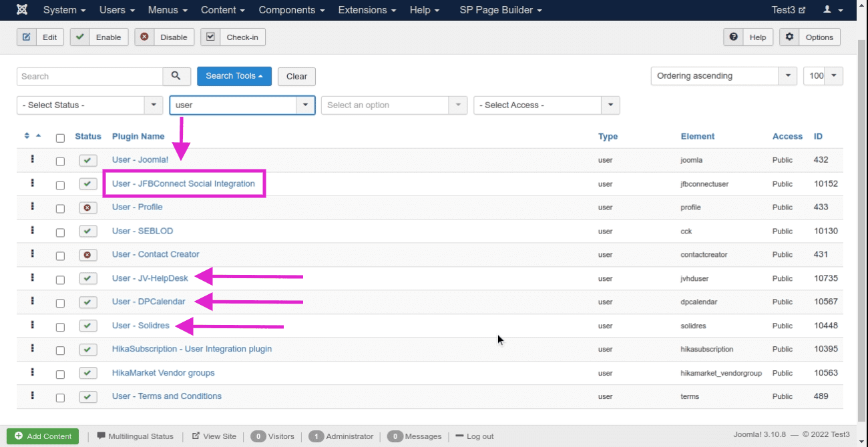Screen dimensions: 868x447
Task: Click the Log out link
Action: (475, 436)
